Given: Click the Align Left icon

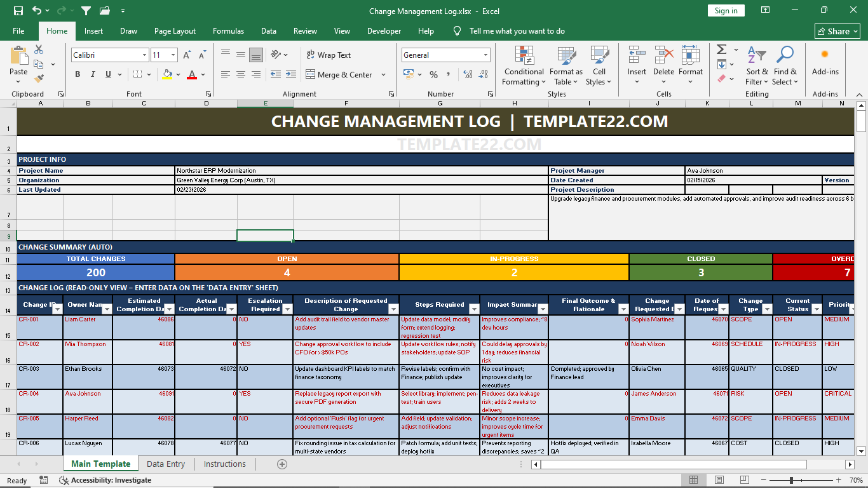Looking at the screenshot, I should pos(226,74).
